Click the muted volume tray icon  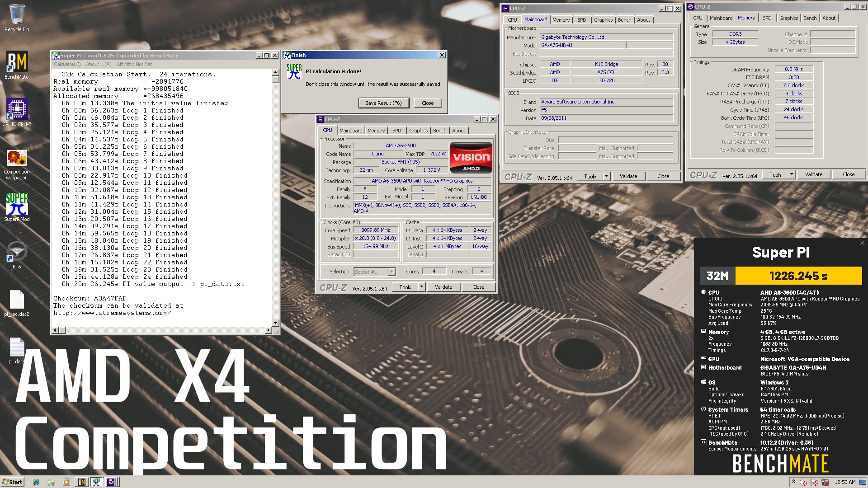(x=804, y=482)
